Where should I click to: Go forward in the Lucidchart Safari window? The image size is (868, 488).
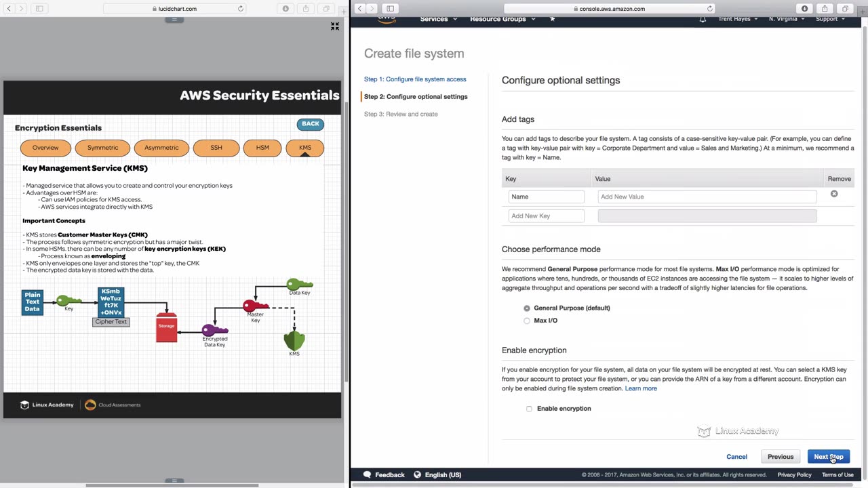coord(21,9)
